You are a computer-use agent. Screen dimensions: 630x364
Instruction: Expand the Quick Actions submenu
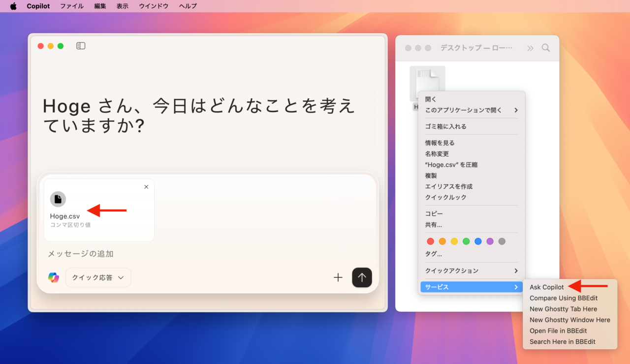(471, 271)
